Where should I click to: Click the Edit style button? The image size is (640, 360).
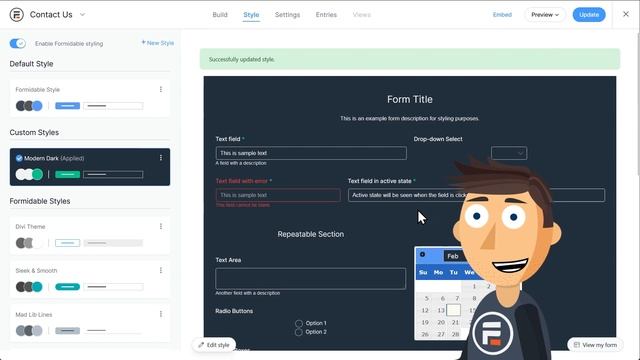(214, 345)
